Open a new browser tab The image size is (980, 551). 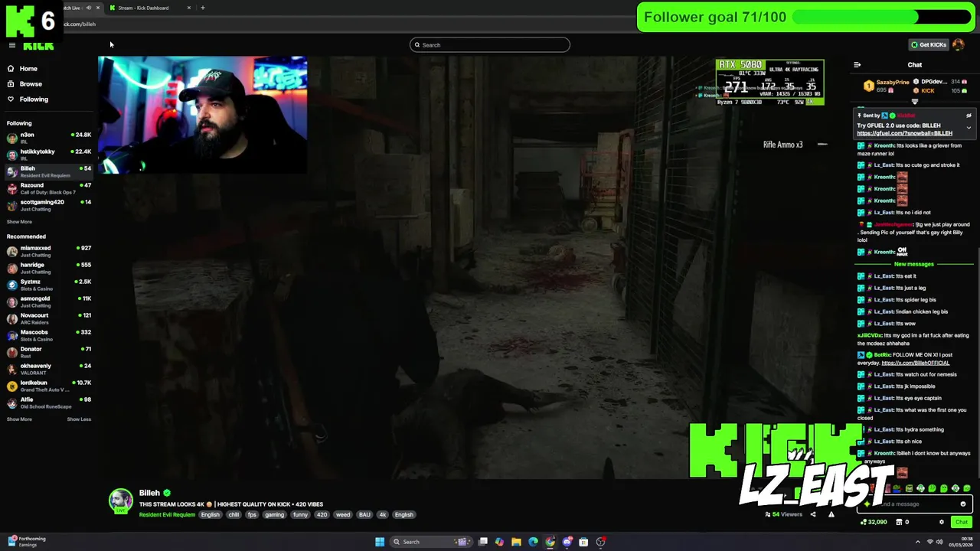[x=202, y=8]
